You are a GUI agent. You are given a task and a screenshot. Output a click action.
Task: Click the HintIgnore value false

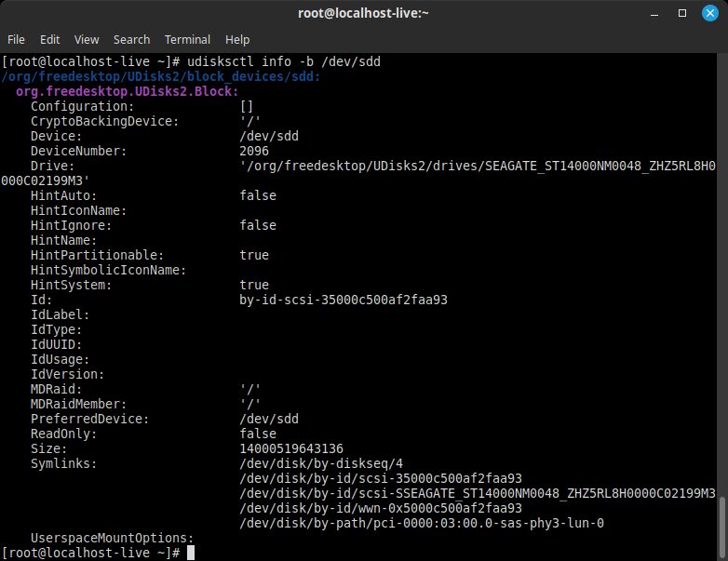coord(258,225)
